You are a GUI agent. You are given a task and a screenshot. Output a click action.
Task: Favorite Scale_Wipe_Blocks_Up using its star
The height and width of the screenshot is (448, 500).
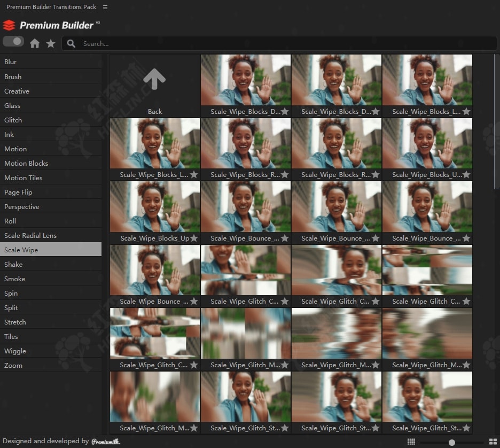pyautogui.click(x=194, y=238)
